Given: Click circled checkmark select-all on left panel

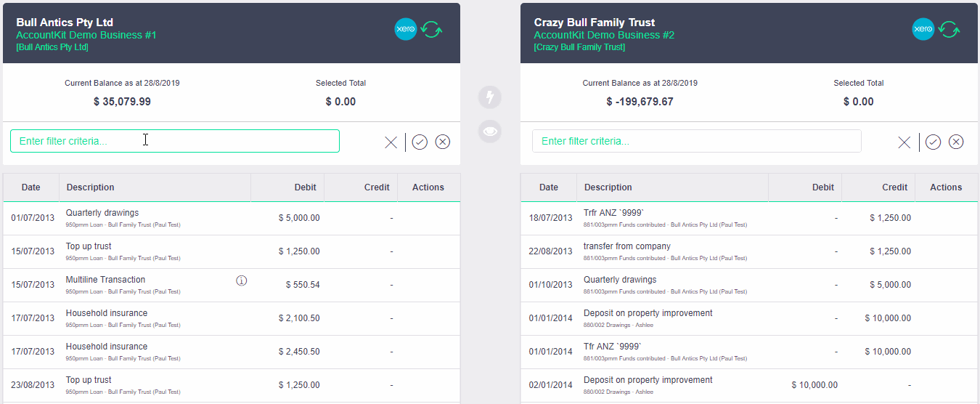Looking at the screenshot, I should [420, 142].
